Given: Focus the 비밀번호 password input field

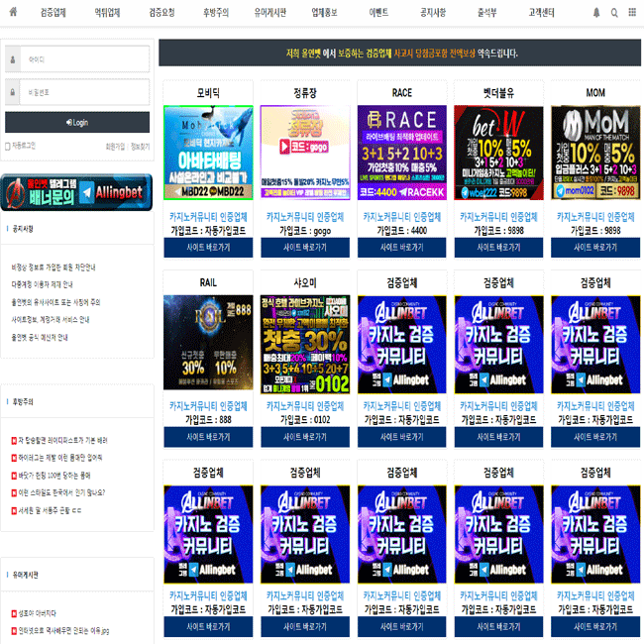Looking at the screenshot, I should pos(84,92).
